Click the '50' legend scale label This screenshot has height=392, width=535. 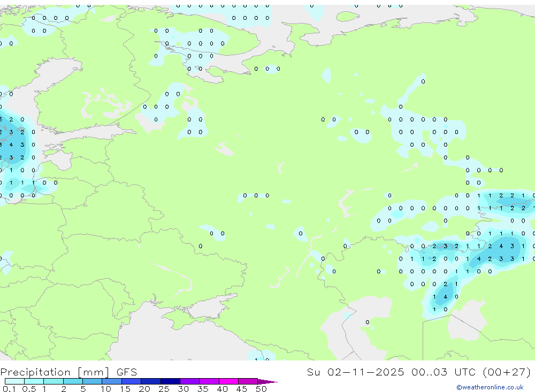[261, 389]
